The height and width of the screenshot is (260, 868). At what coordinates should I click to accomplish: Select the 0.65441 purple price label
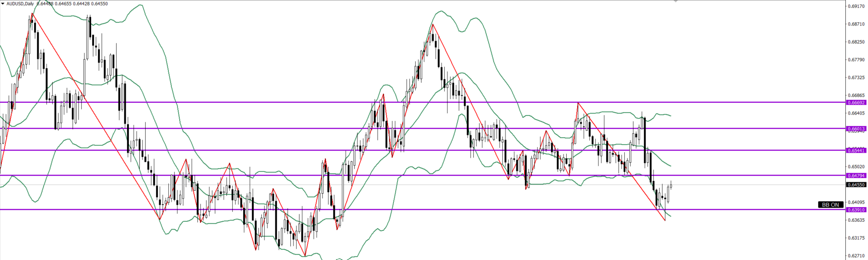click(x=856, y=150)
